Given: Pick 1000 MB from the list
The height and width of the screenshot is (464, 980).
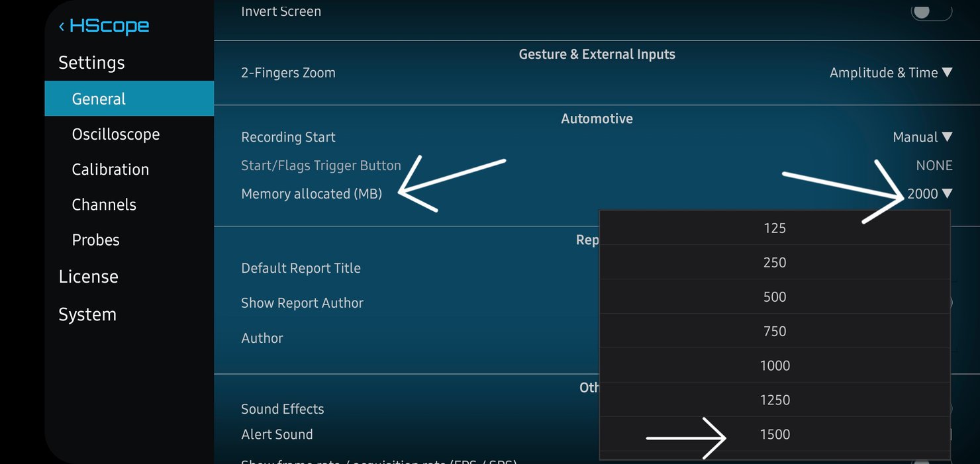Looking at the screenshot, I should [x=774, y=366].
